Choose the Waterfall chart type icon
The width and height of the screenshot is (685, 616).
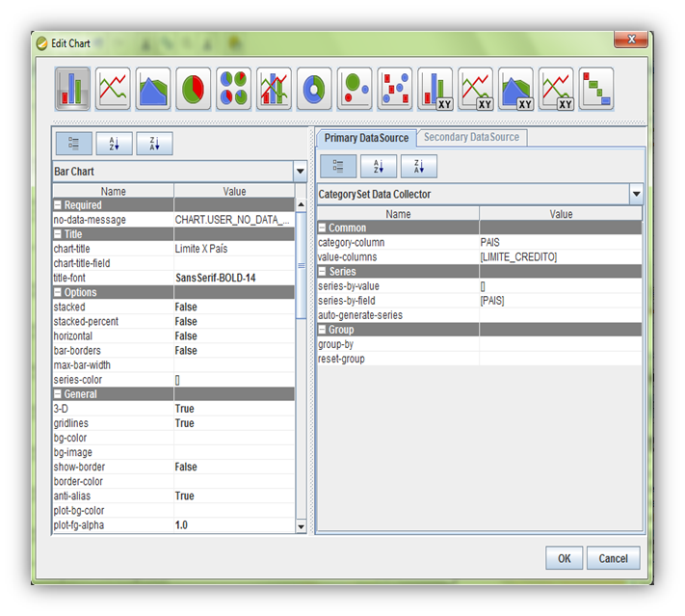coord(596,89)
